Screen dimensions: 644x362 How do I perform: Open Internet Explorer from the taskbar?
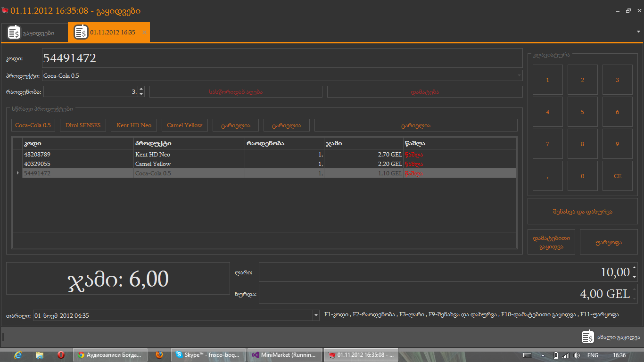pos(18,355)
